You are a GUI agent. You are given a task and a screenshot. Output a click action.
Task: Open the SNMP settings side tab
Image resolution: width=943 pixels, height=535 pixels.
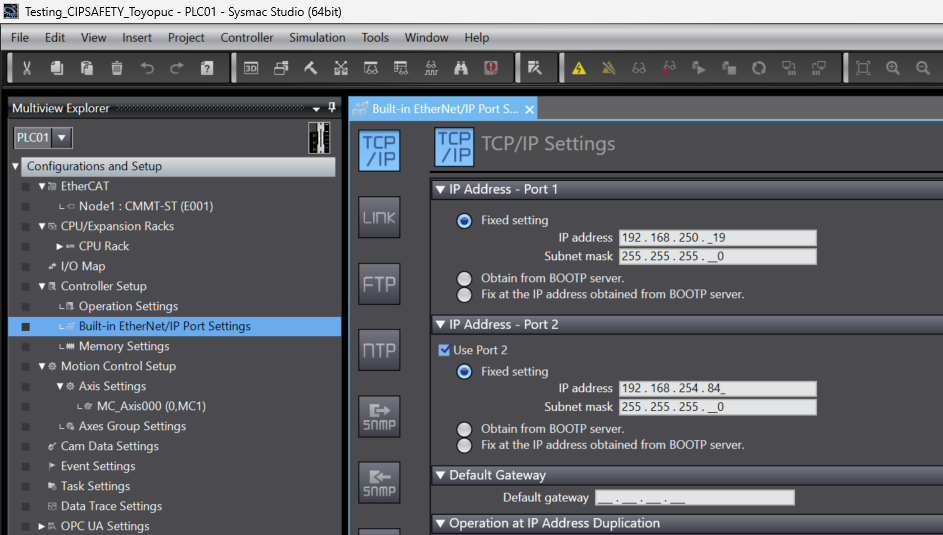pyautogui.click(x=379, y=416)
